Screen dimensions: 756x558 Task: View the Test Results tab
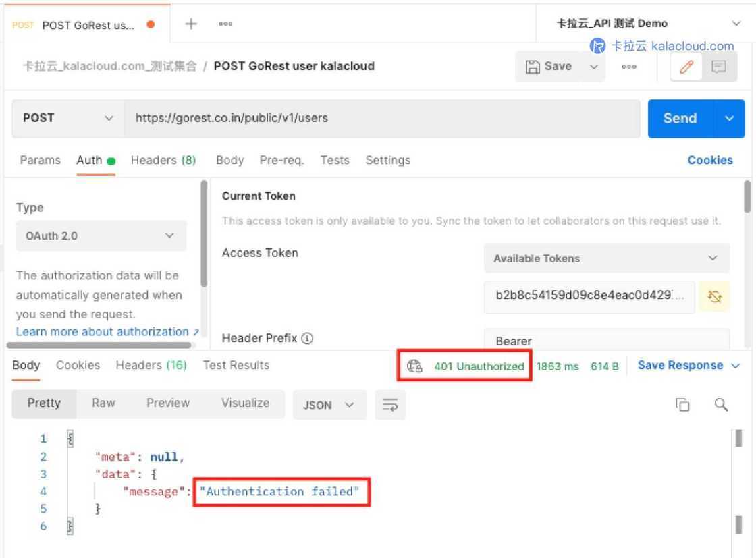(236, 365)
